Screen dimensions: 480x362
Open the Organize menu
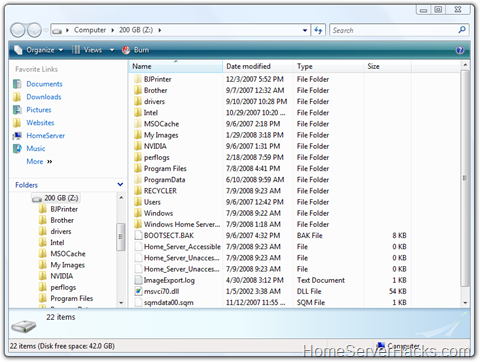pos(39,50)
